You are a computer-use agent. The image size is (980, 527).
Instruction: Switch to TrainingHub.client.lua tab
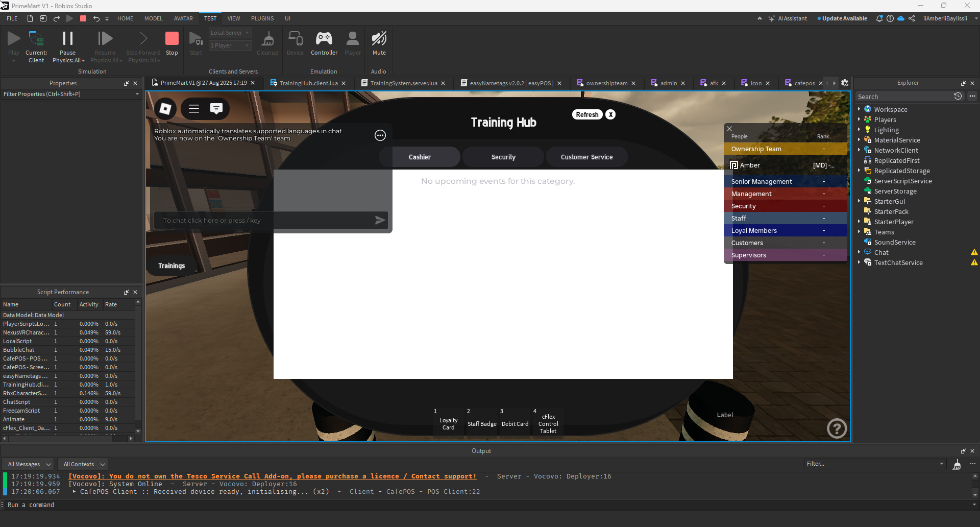coord(308,83)
